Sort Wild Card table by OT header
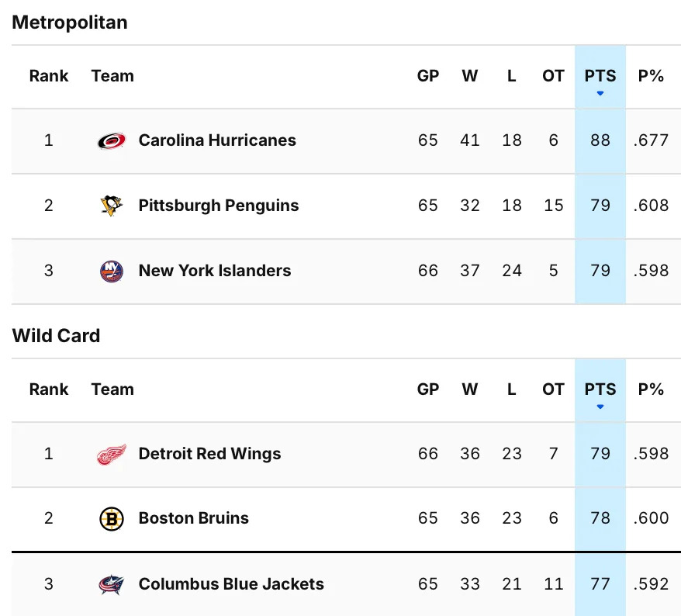The width and height of the screenshot is (681, 616). coord(553,389)
